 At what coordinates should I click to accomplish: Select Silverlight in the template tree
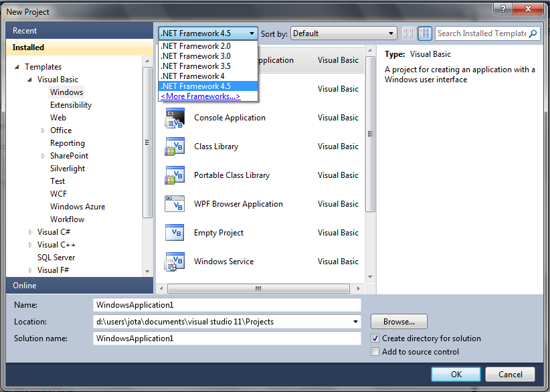click(68, 169)
